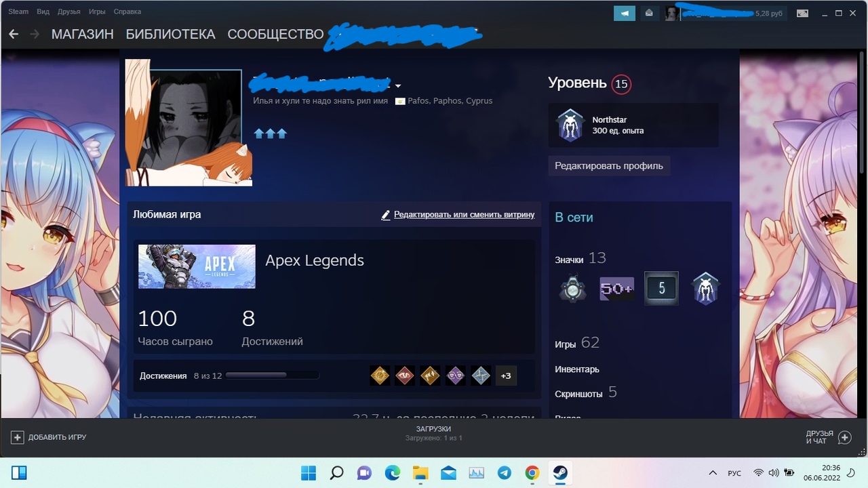Open the Вид menu
This screenshot has width=868, height=488.
(43, 12)
